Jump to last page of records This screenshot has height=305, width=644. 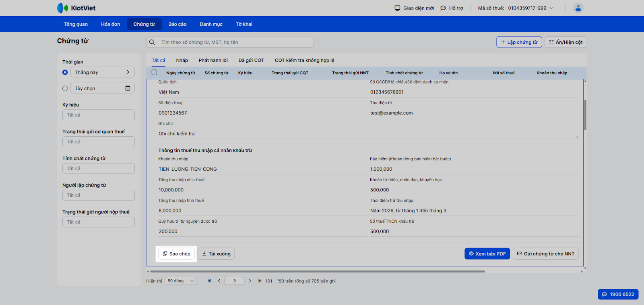(x=260, y=281)
